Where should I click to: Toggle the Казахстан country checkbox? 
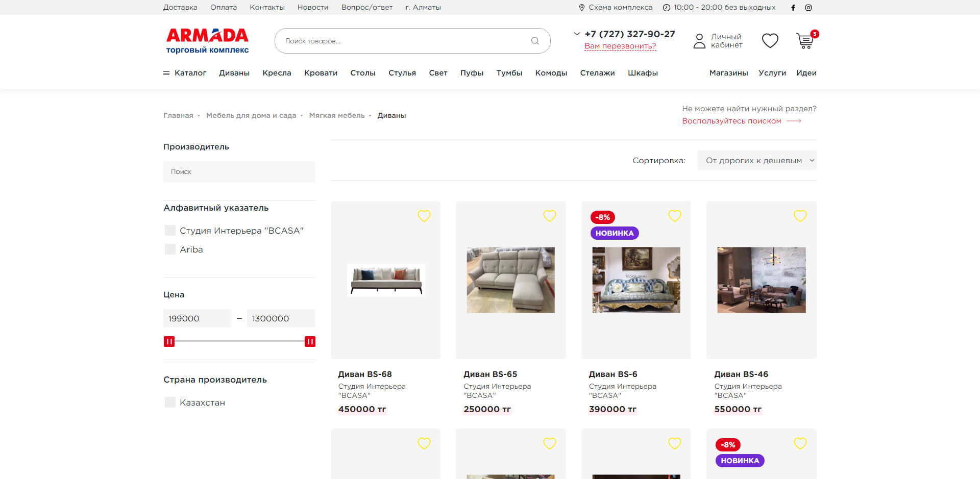tap(170, 402)
